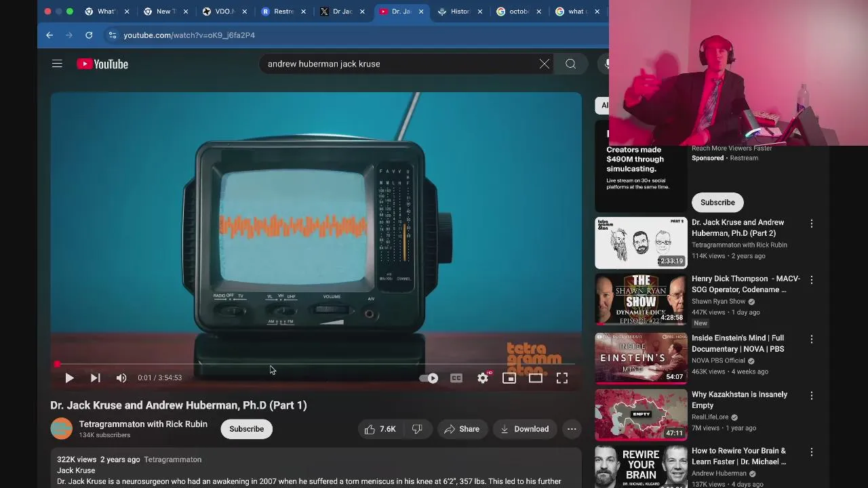Seek on the video progress bar
The width and height of the screenshot is (868, 488).
[316, 364]
